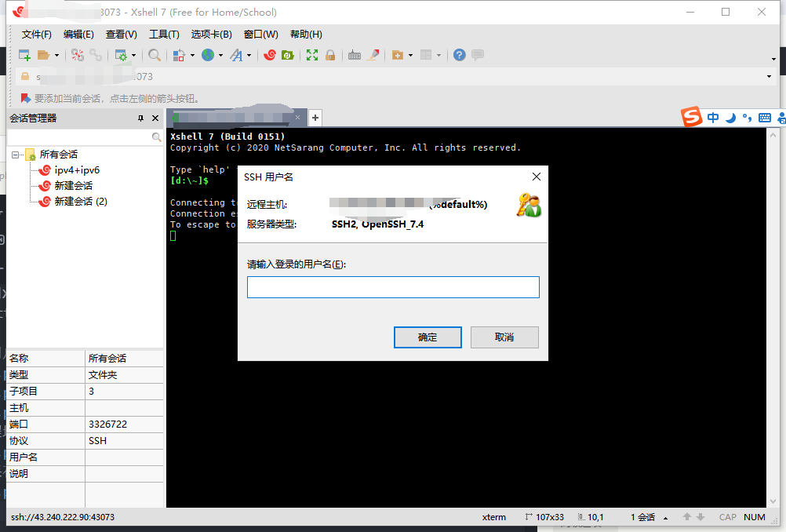Select the ipv4+ipv6 session

click(77, 170)
